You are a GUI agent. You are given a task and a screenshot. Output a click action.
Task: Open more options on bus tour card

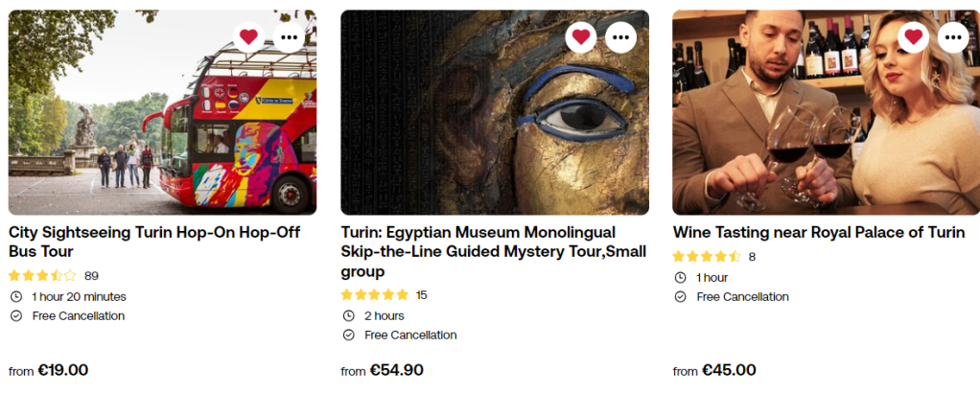click(x=289, y=37)
